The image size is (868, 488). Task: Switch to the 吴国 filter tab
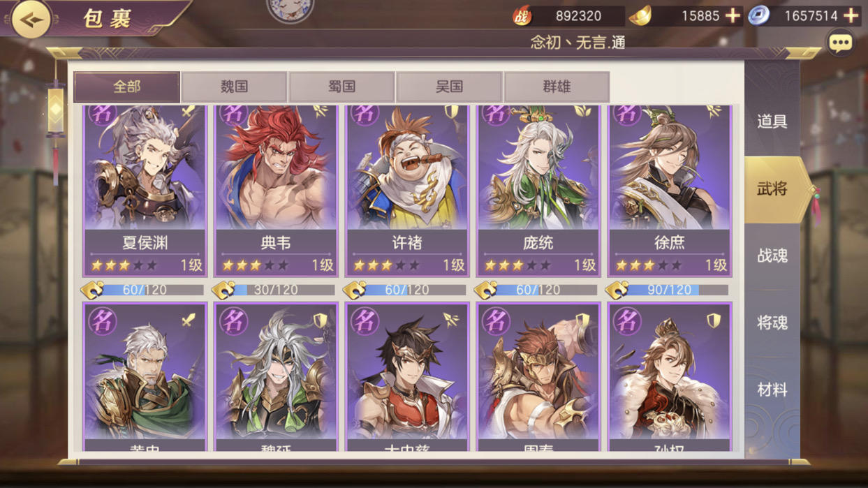click(x=450, y=87)
